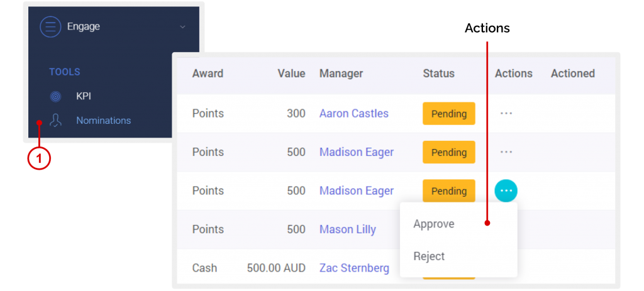The height and width of the screenshot is (291, 644).
Task: Open Aaron Castles manager link
Action: 354,113
